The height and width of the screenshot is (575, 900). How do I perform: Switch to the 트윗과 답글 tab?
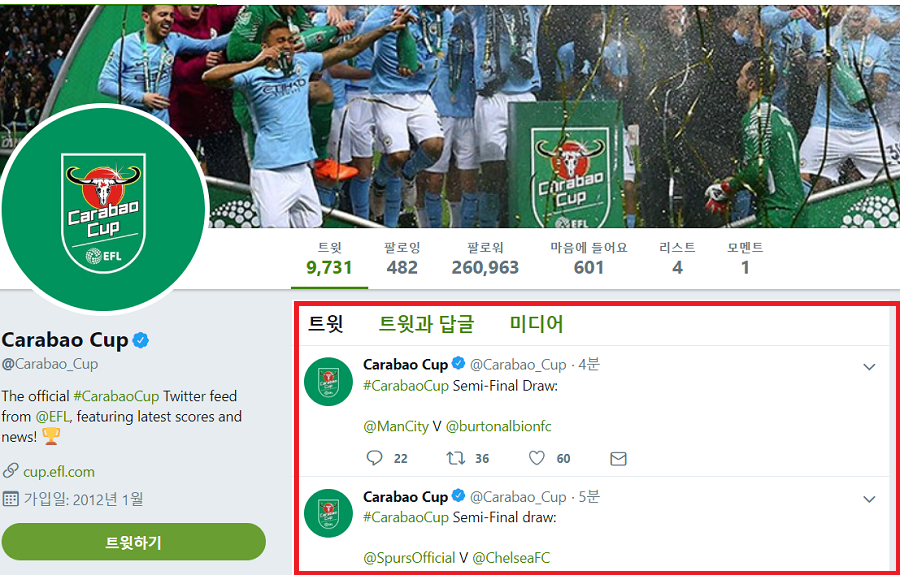point(426,324)
